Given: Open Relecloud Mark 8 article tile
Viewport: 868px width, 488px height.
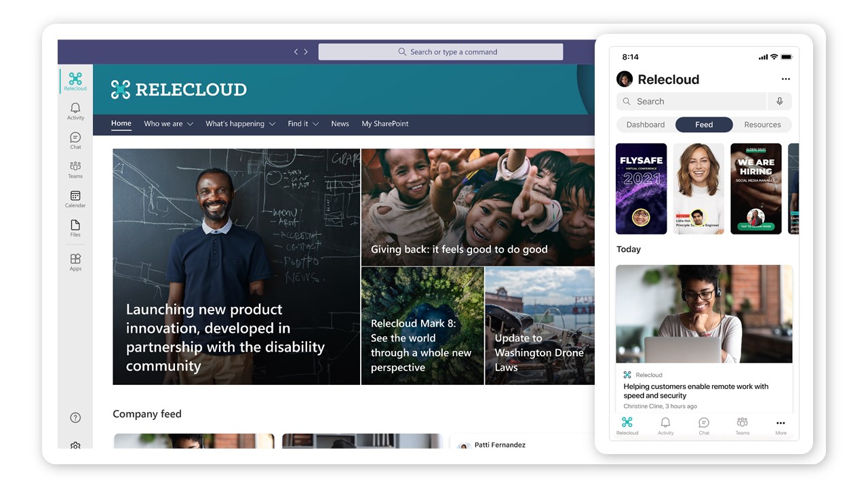Looking at the screenshot, I should 422,326.
